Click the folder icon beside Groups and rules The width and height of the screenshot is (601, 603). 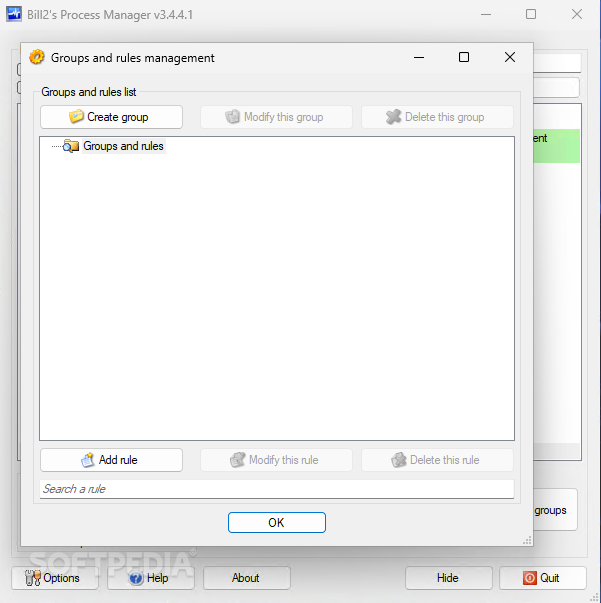click(71, 146)
